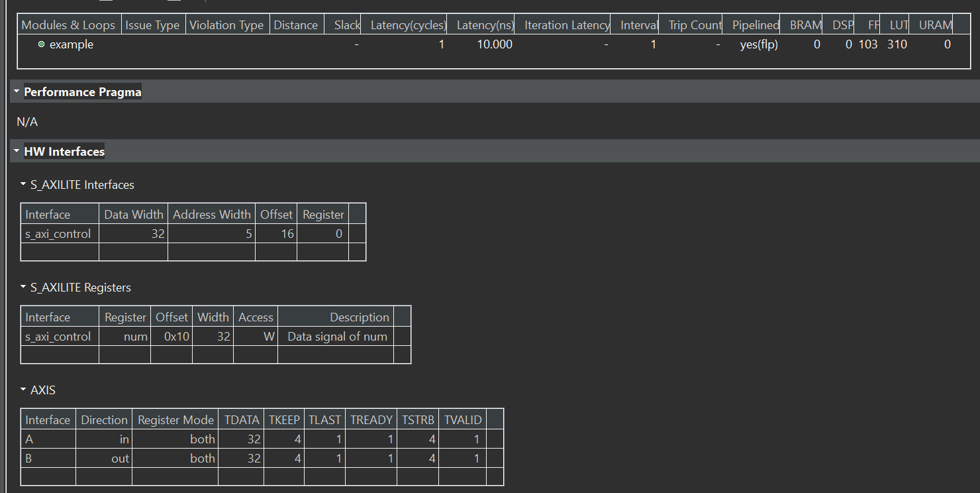Select interface A in the AXIS table
980x493 pixels.
tap(48, 439)
